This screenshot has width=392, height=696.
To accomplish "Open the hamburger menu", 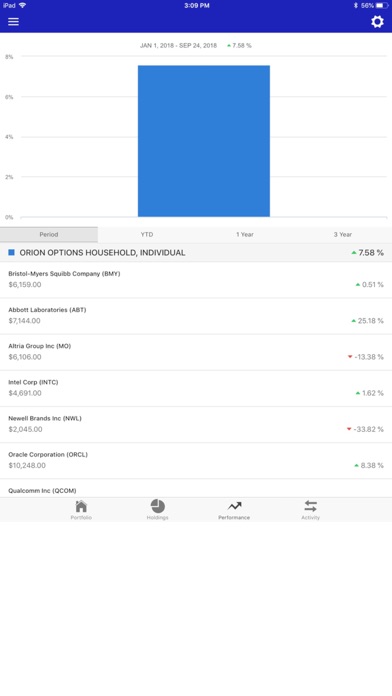I will (x=13, y=21).
